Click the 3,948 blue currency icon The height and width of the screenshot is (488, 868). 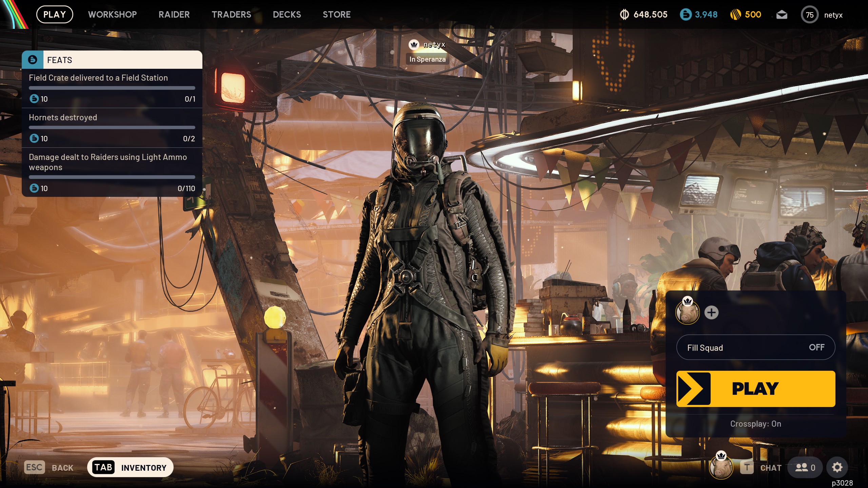pos(685,15)
